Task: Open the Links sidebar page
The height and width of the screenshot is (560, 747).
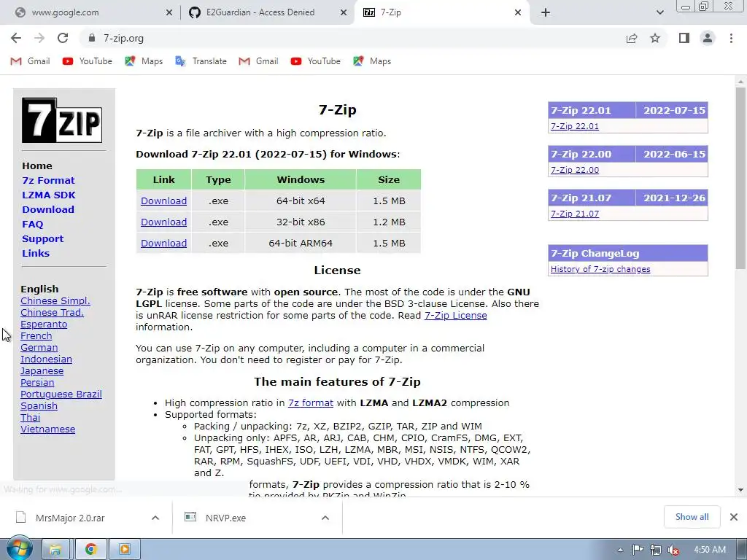Action: coord(36,253)
